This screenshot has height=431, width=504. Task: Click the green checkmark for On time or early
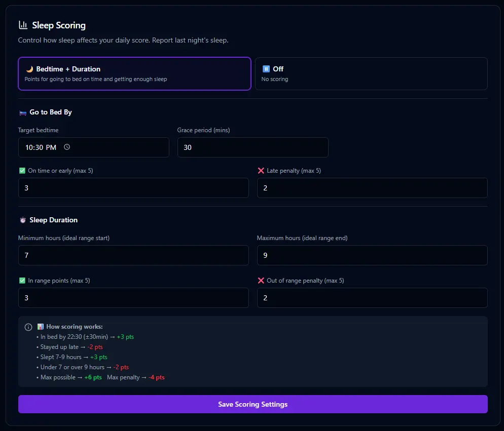22,171
